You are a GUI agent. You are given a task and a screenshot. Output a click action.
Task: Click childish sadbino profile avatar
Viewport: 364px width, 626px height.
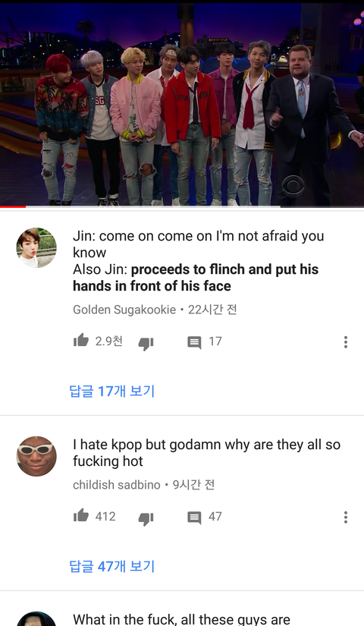(x=36, y=456)
